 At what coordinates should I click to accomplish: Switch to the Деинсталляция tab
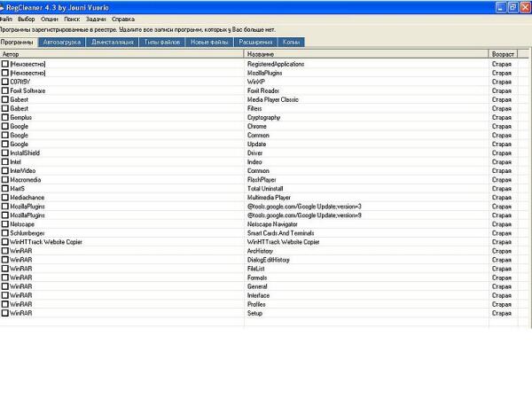[113, 42]
